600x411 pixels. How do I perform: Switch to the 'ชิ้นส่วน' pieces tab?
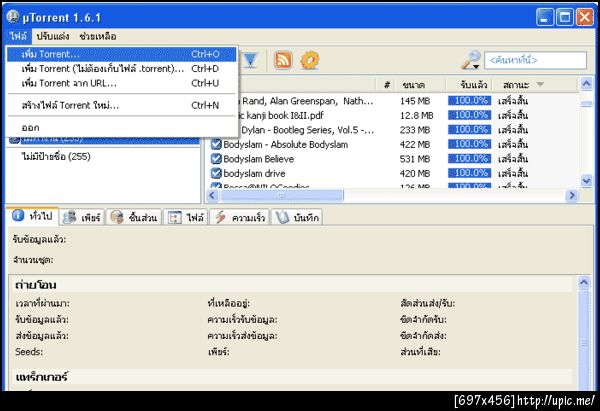point(134,217)
